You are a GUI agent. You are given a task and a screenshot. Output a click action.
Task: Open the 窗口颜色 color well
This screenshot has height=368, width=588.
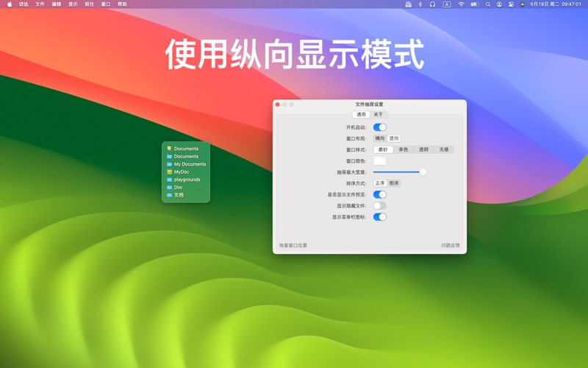click(379, 160)
